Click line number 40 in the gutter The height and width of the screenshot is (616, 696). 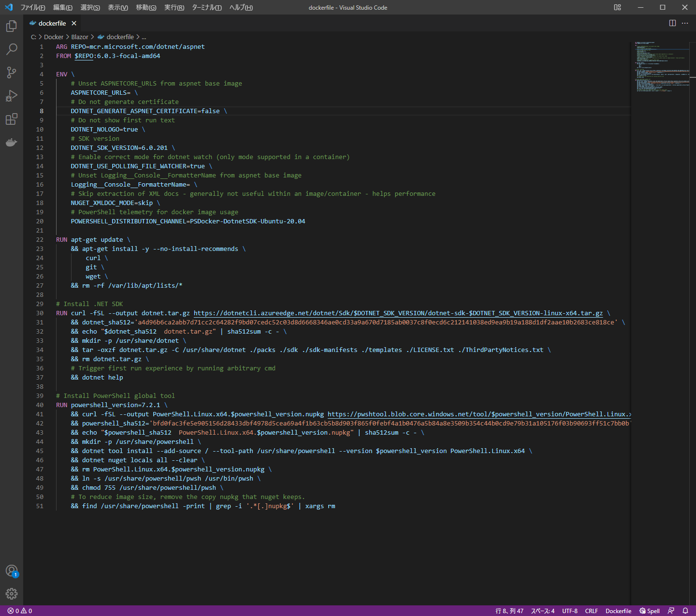40,405
